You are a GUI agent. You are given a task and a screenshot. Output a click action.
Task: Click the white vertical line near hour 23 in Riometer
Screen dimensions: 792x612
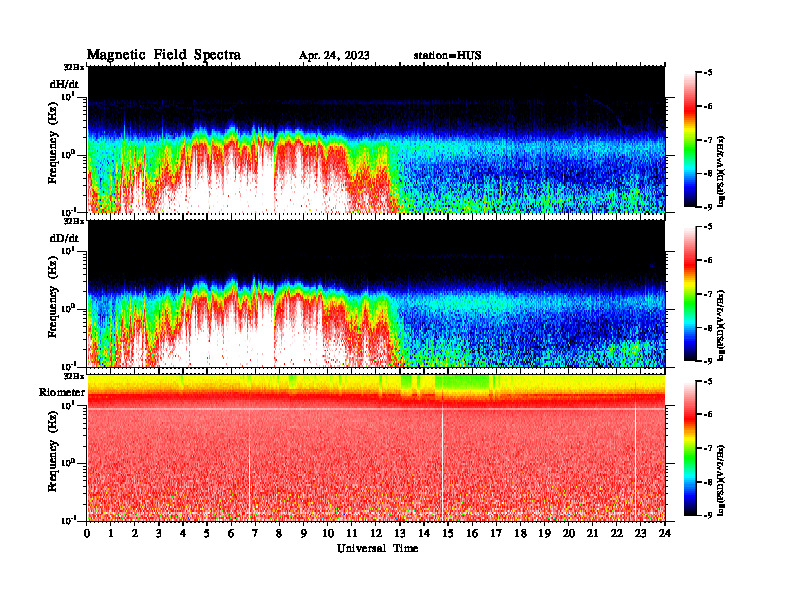[x=635, y=462]
